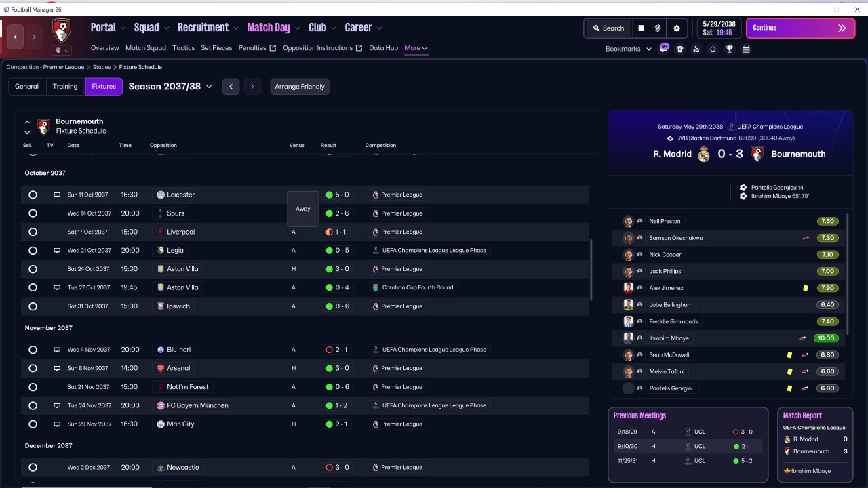Click the Bournemouth club badge in header
This screenshot has width=868, height=488.
[x=62, y=30]
